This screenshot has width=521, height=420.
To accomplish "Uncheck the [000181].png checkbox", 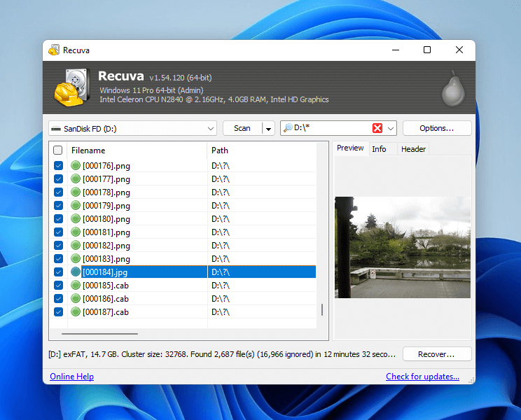I will 59,232.
